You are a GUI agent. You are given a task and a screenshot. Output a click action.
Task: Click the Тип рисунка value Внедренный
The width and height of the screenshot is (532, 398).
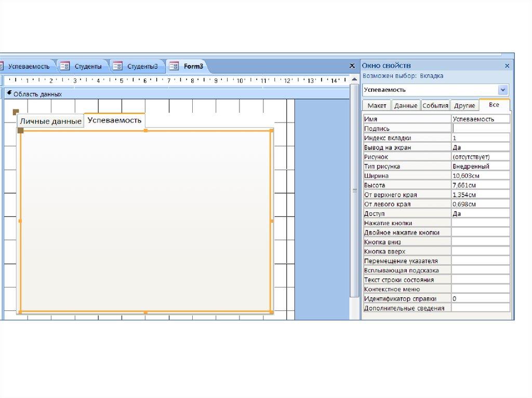click(x=481, y=167)
